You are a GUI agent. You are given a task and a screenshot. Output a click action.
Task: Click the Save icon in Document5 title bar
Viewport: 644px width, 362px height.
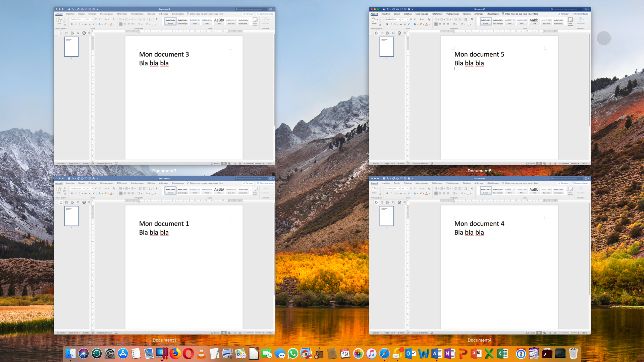384,9
